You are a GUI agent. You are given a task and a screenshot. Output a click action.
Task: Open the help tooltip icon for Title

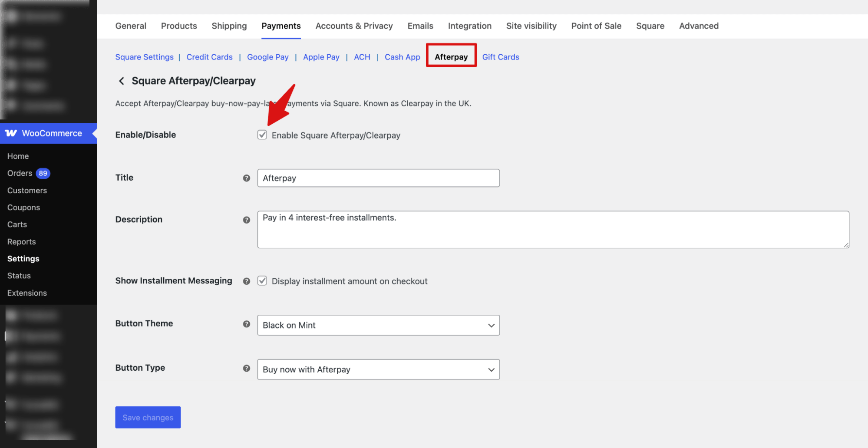pyautogui.click(x=247, y=178)
